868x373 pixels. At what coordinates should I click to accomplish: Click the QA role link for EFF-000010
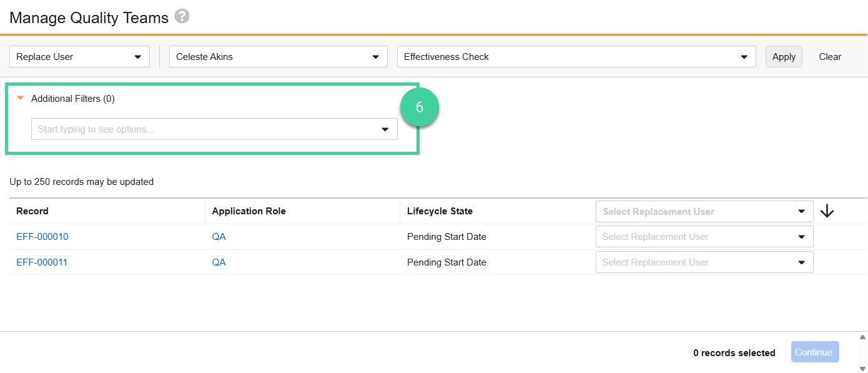tap(219, 236)
